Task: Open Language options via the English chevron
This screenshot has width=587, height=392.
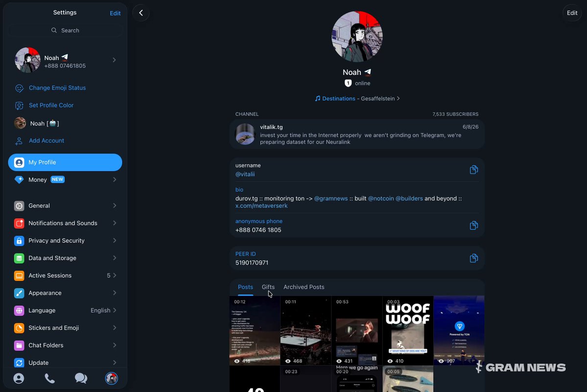Action: point(115,310)
